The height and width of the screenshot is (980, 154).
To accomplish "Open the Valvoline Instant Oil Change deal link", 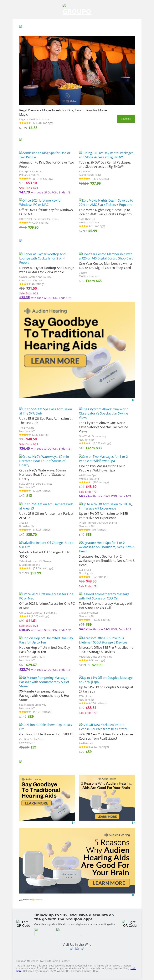I will click(47, 545).
